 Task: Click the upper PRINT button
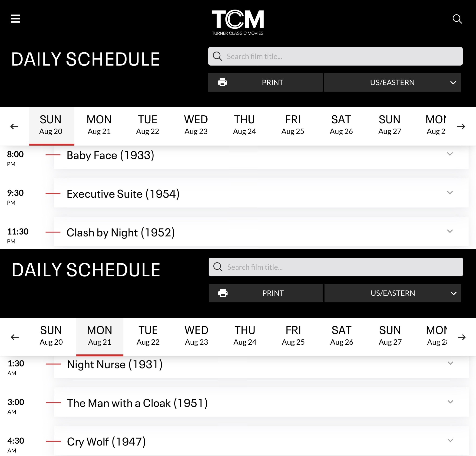pos(265,82)
